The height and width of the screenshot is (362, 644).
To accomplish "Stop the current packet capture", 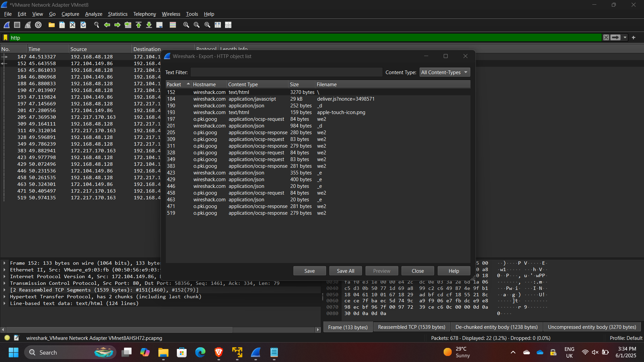I will coord(17,24).
